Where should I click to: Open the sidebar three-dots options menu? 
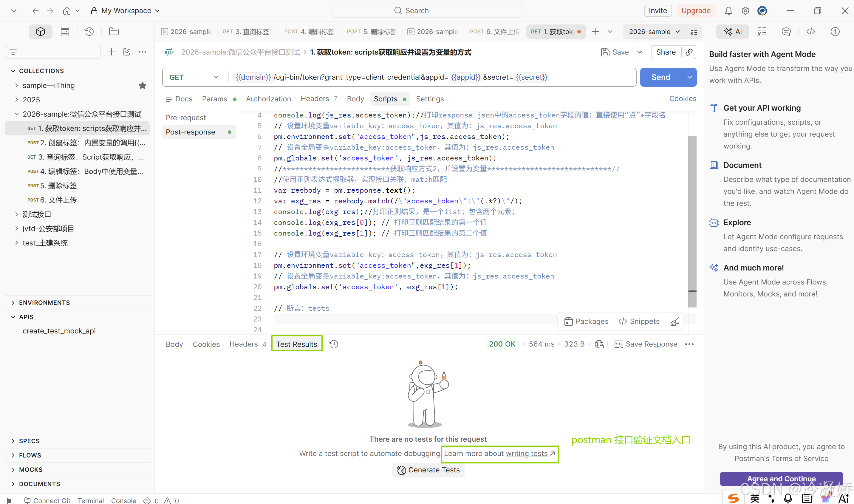click(x=143, y=52)
